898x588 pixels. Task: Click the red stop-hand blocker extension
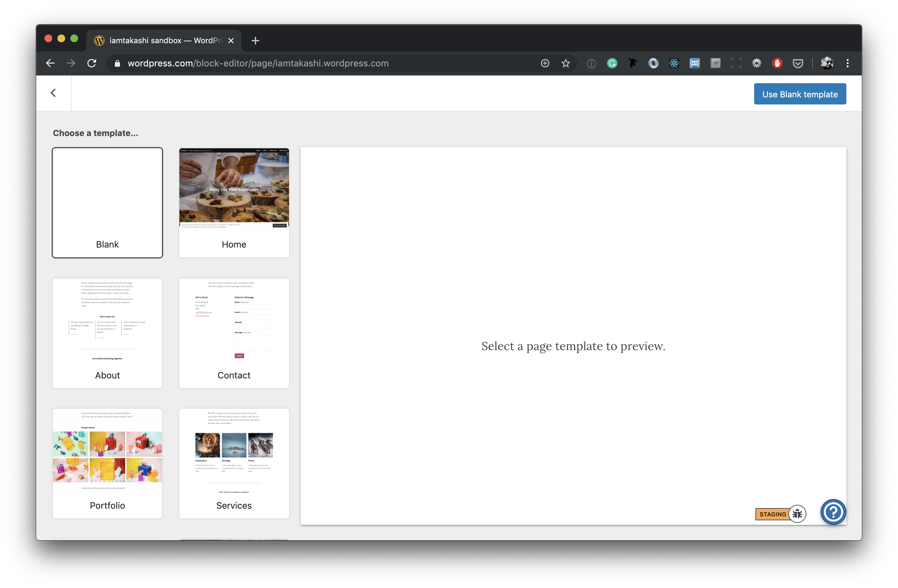pos(777,64)
